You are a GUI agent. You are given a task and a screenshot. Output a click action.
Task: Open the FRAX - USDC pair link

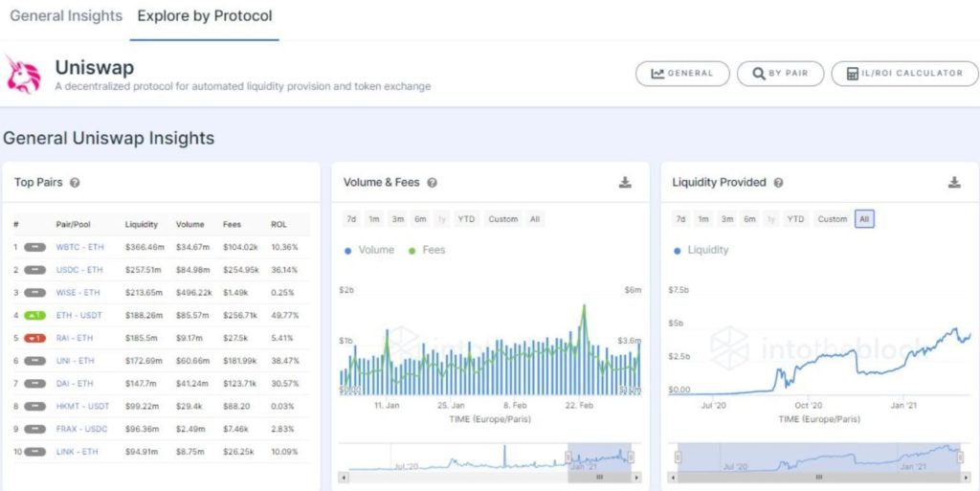point(82,429)
